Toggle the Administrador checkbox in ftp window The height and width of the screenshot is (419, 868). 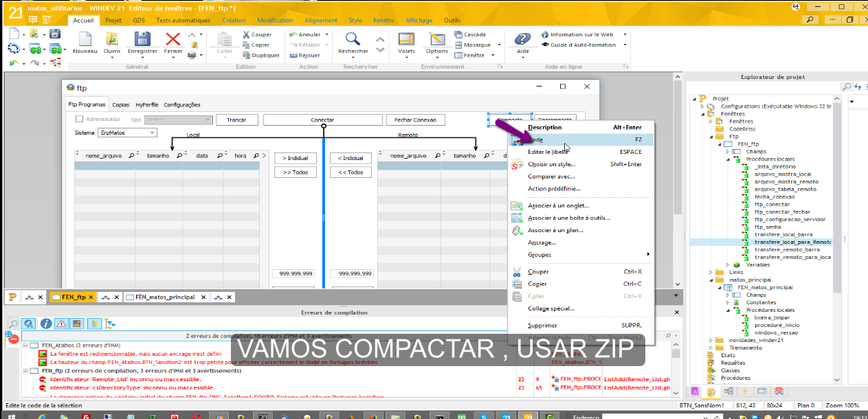click(80, 120)
